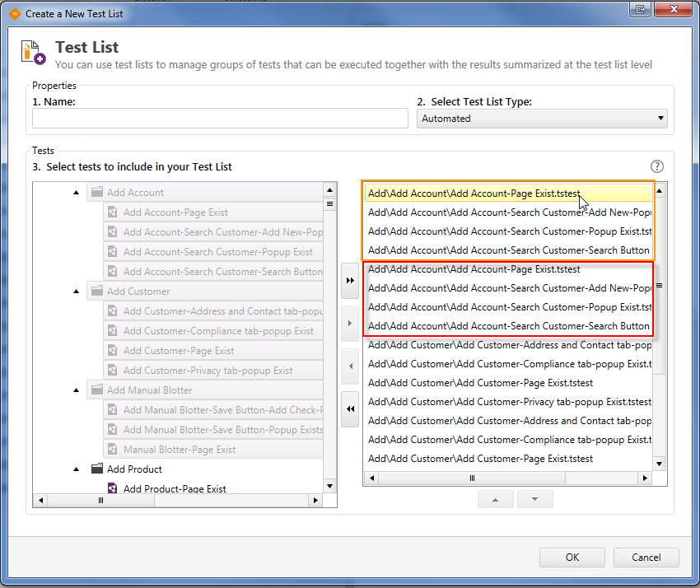This screenshot has height=588, width=700.
Task: Open the Test List Type dropdown
Action: coord(542,119)
